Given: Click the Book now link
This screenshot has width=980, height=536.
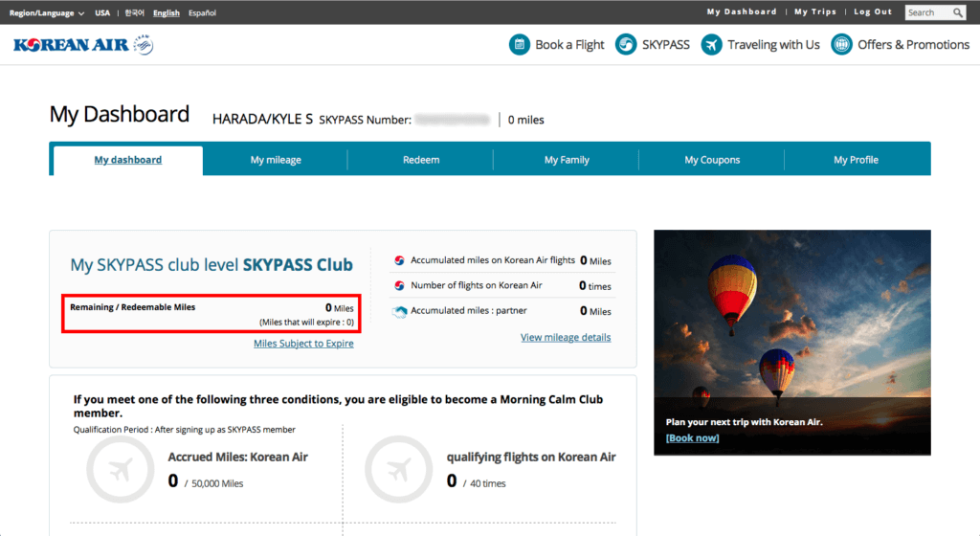Looking at the screenshot, I should coord(693,438).
